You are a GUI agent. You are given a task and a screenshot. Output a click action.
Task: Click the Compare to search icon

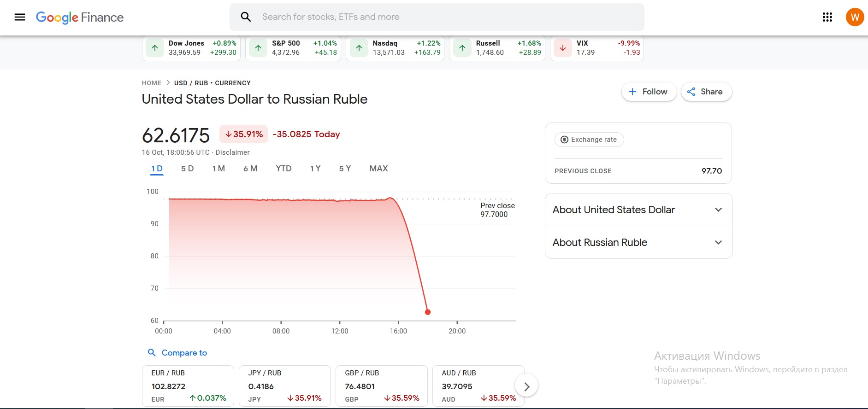point(152,352)
